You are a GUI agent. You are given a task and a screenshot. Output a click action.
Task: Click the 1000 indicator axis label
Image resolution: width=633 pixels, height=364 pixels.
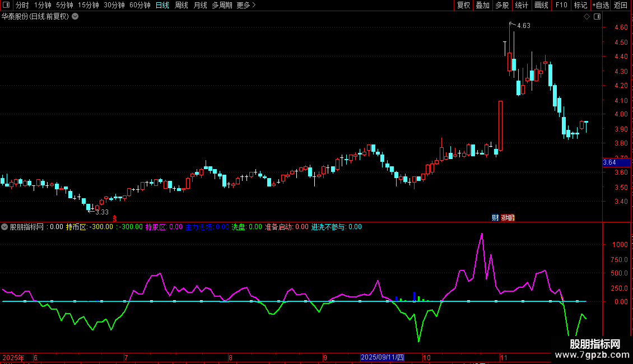tap(620, 245)
